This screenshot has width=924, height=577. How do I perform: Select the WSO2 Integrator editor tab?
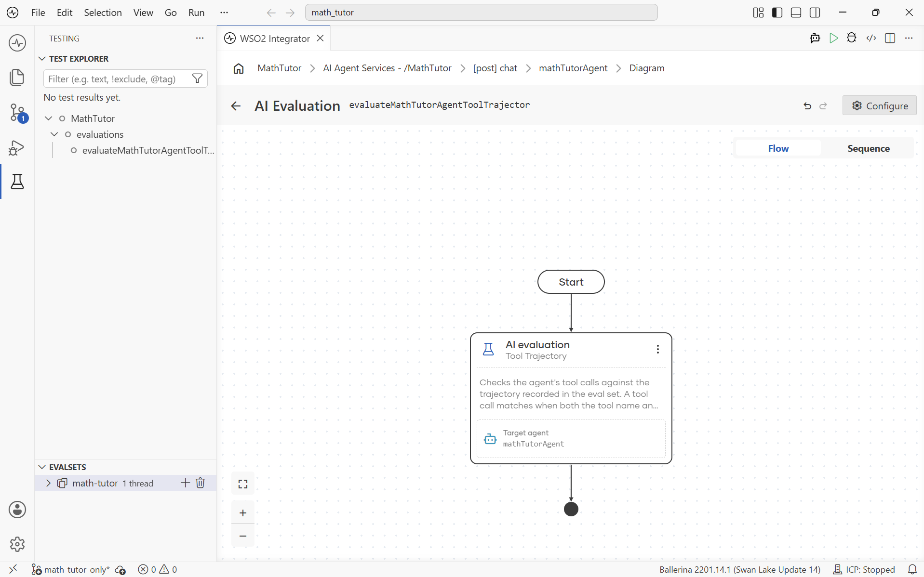[x=274, y=39]
